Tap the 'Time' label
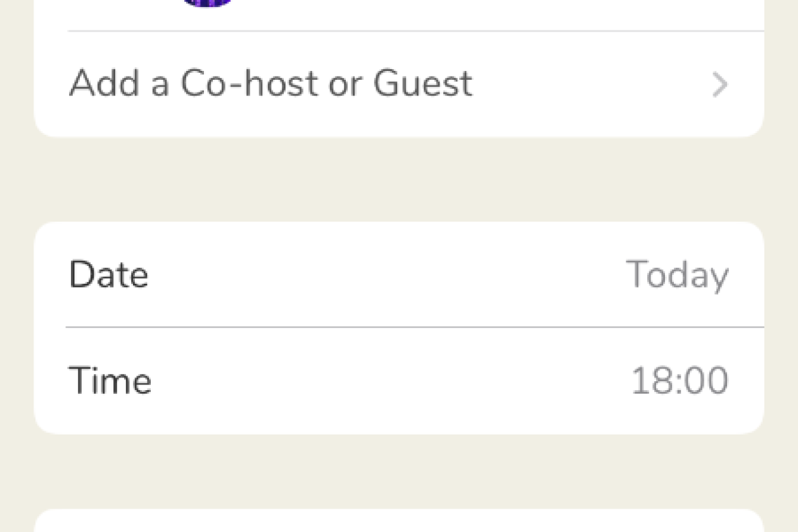Screen dimensions: 798x532 [x=110, y=380]
